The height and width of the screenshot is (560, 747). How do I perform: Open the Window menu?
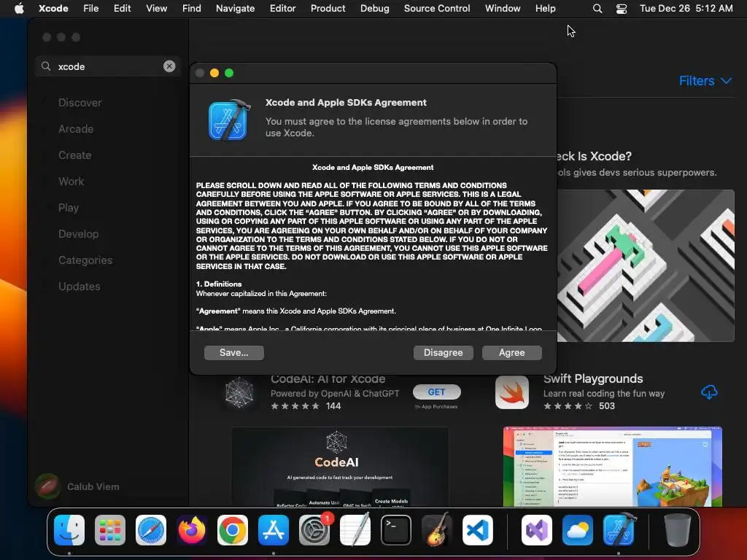[503, 8]
